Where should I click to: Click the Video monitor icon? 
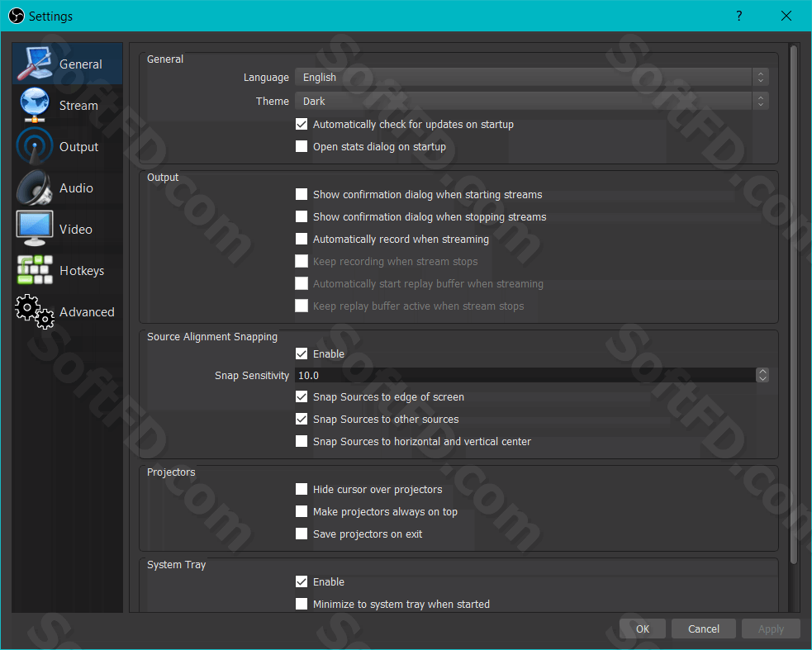35,229
